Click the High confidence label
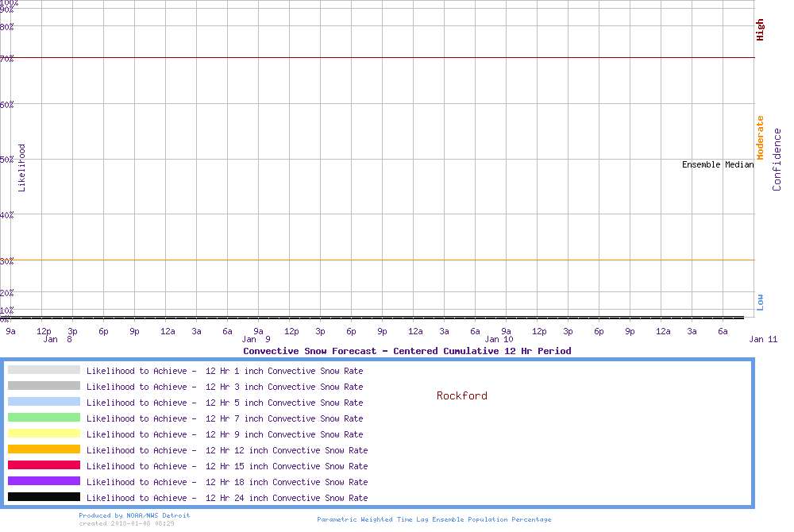 pos(760,30)
